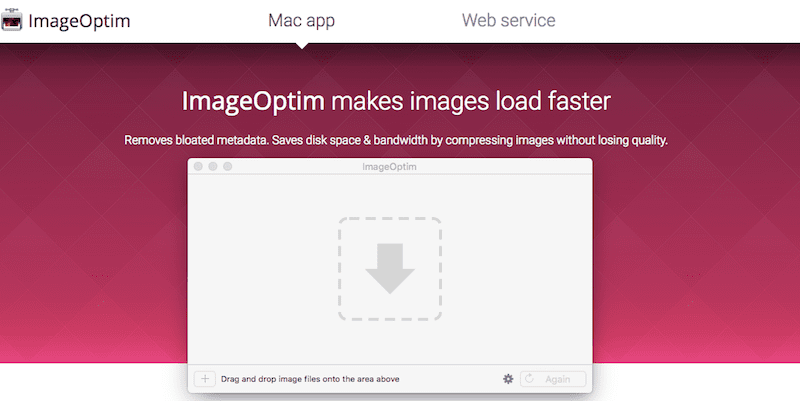Click the plus add-files button

pos(205,379)
